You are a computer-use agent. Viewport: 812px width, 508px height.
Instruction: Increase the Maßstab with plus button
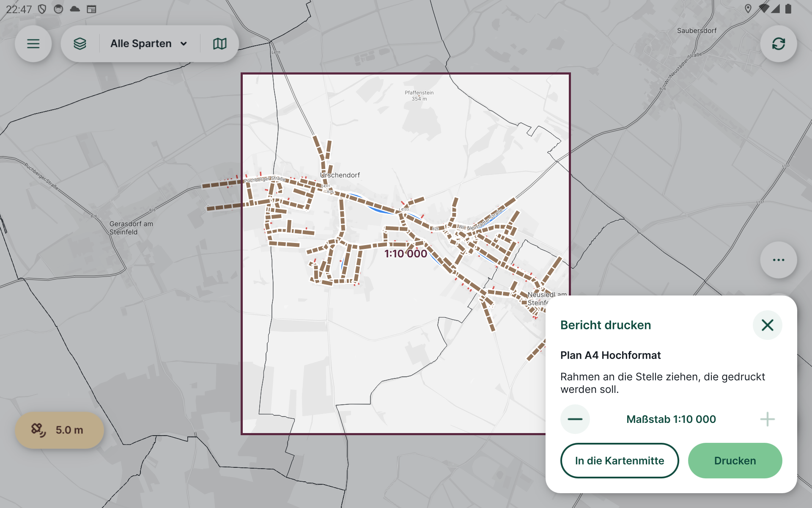[x=767, y=419]
